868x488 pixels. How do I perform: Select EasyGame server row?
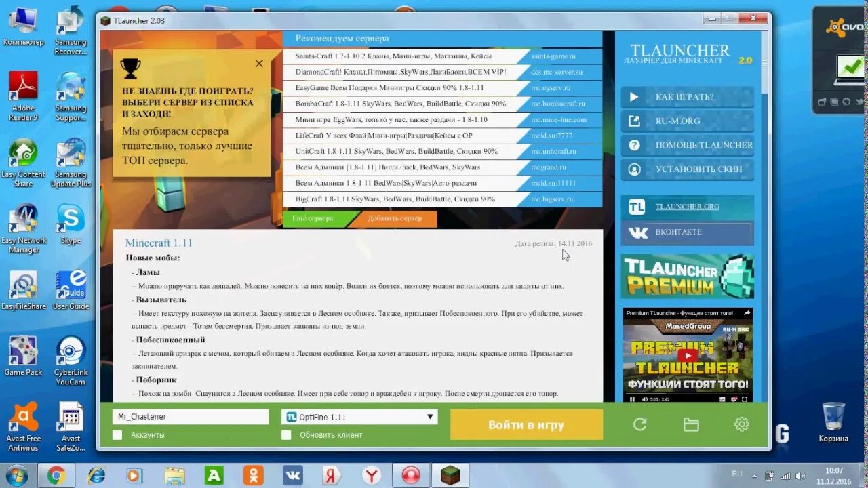coord(442,88)
